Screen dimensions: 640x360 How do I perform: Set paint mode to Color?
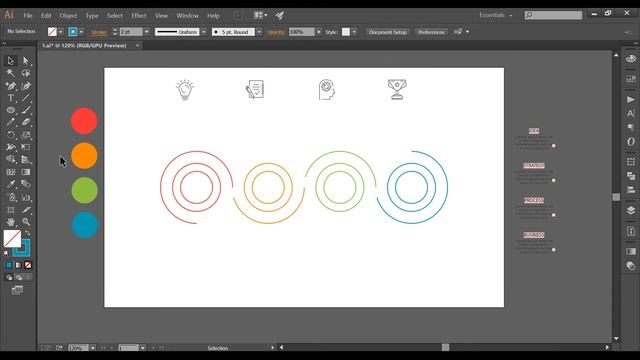click(x=9, y=265)
